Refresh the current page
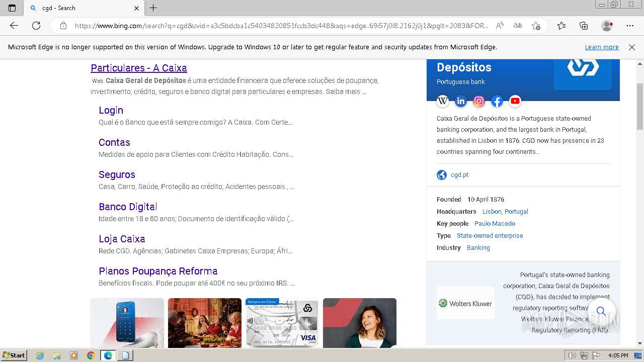The width and height of the screenshot is (644, 362). (x=36, y=26)
